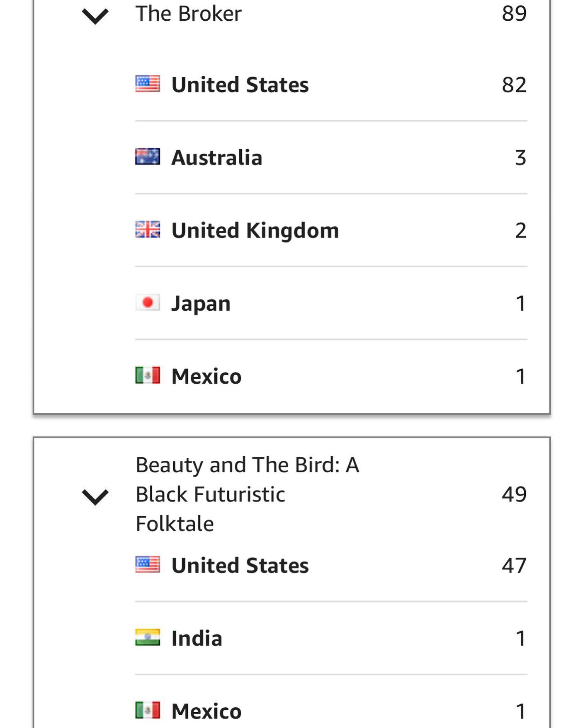Image resolution: width=583 pixels, height=728 pixels.
Task: Click the Japan flag icon
Action: [148, 302]
